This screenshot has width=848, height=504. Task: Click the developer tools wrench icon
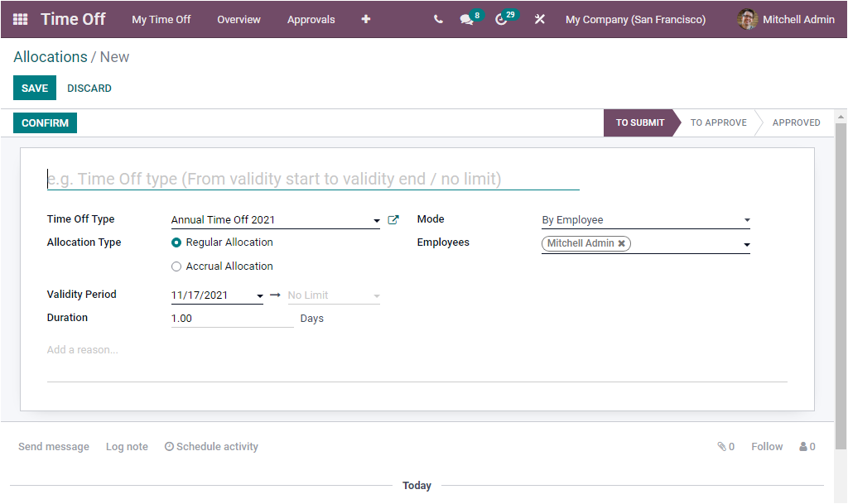pos(539,18)
